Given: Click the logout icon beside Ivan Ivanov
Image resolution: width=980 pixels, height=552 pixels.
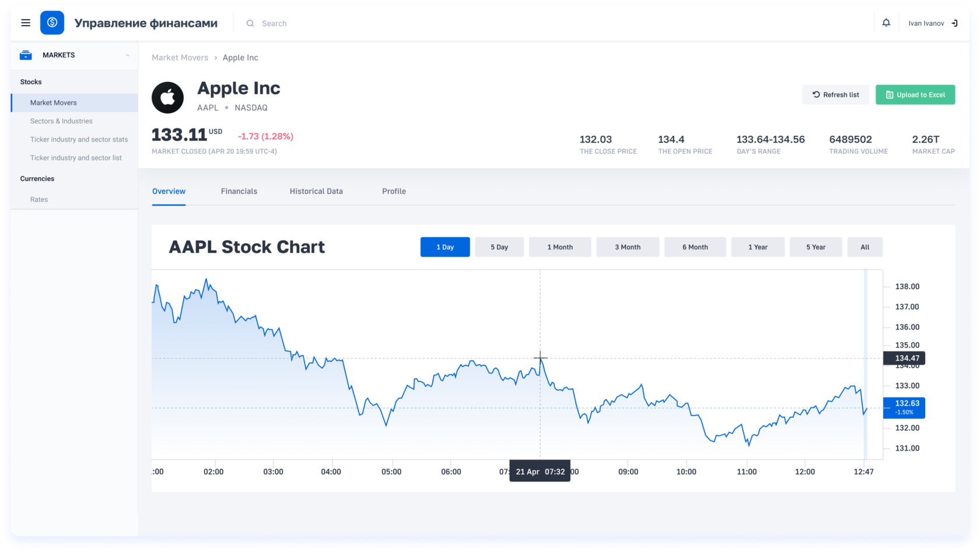Looking at the screenshot, I should (954, 23).
